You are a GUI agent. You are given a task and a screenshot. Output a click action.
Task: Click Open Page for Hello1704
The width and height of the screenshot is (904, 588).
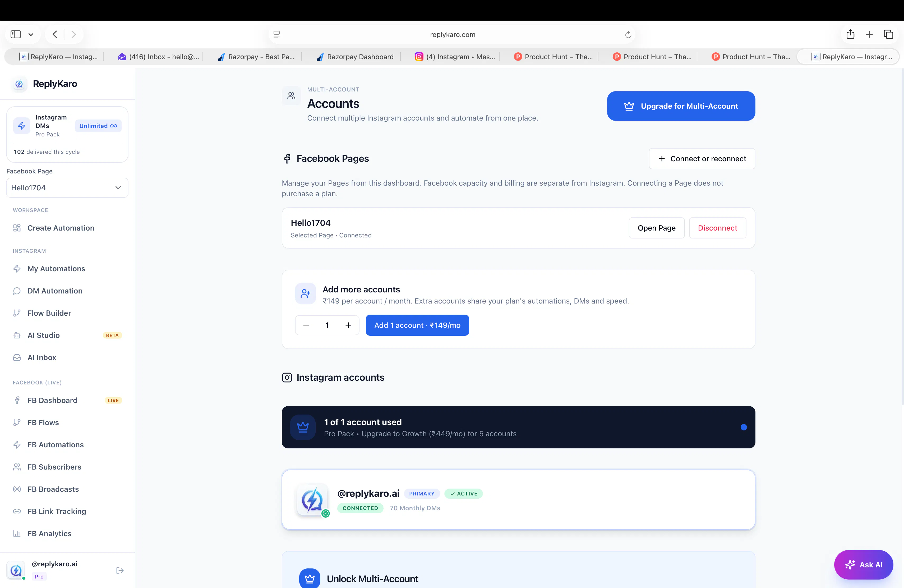[656, 228]
